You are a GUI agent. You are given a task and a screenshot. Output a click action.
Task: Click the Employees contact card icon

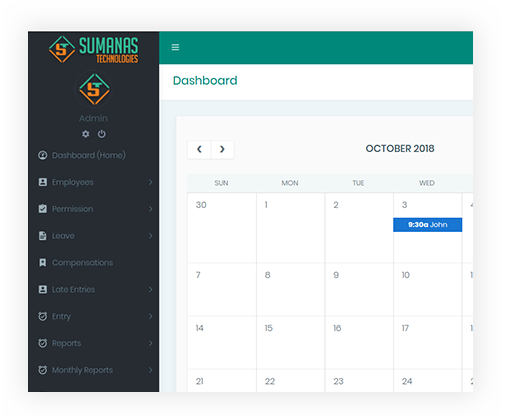coord(43,182)
